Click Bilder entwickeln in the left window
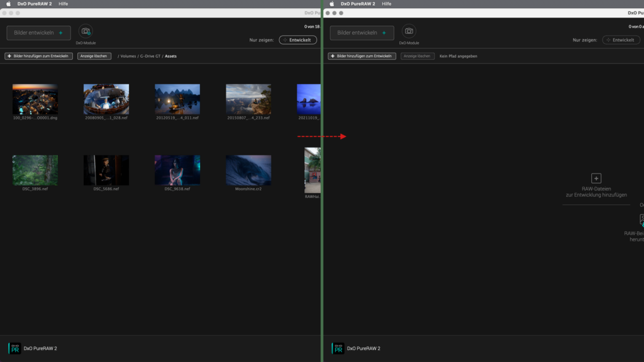Image resolution: width=644 pixels, height=362 pixels. pyautogui.click(x=38, y=33)
